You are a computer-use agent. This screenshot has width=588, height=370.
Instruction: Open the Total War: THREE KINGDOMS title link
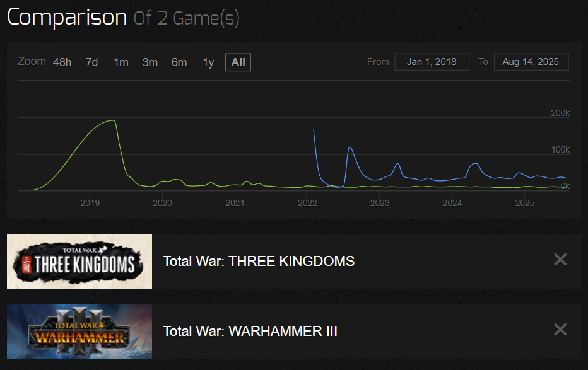pos(259,262)
